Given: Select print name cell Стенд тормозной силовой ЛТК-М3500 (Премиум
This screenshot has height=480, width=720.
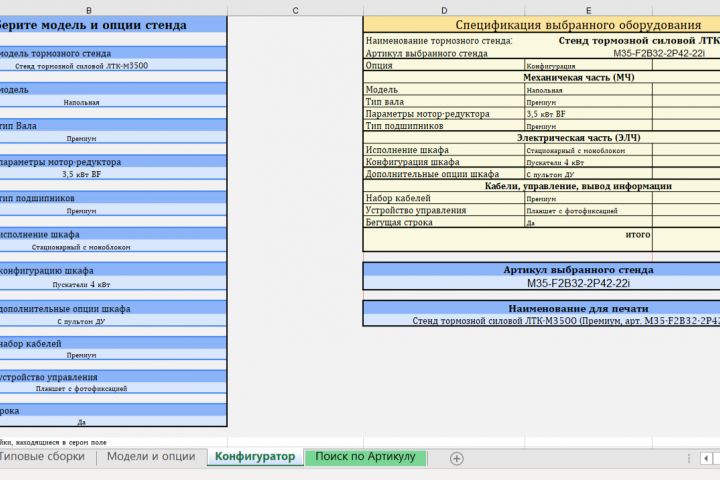Looking at the screenshot, I should tap(542, 321).
